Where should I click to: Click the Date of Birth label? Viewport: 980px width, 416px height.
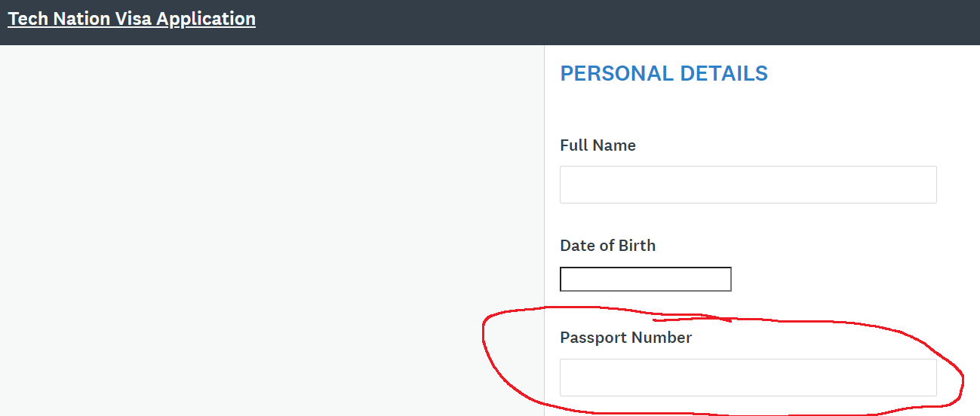click(607, 246)
